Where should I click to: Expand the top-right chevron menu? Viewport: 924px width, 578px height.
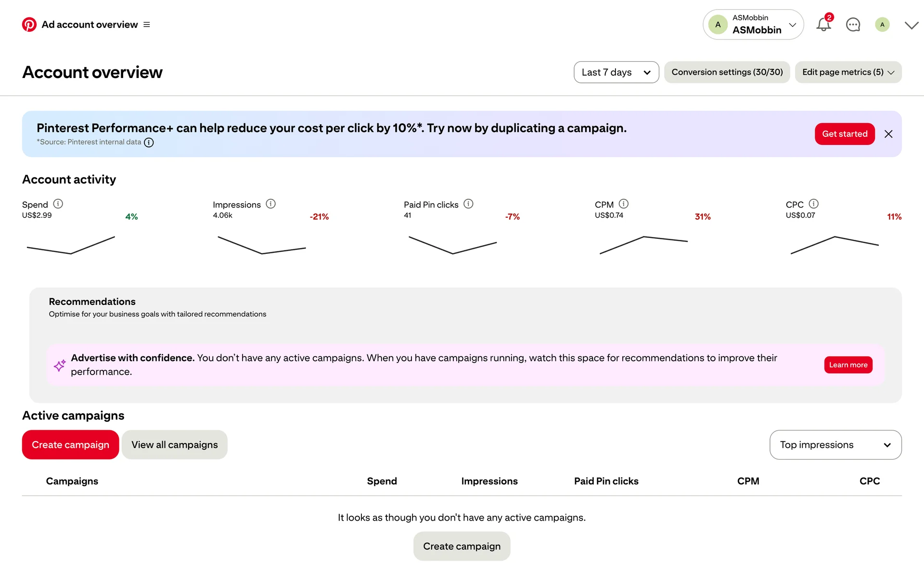(911, 26)
